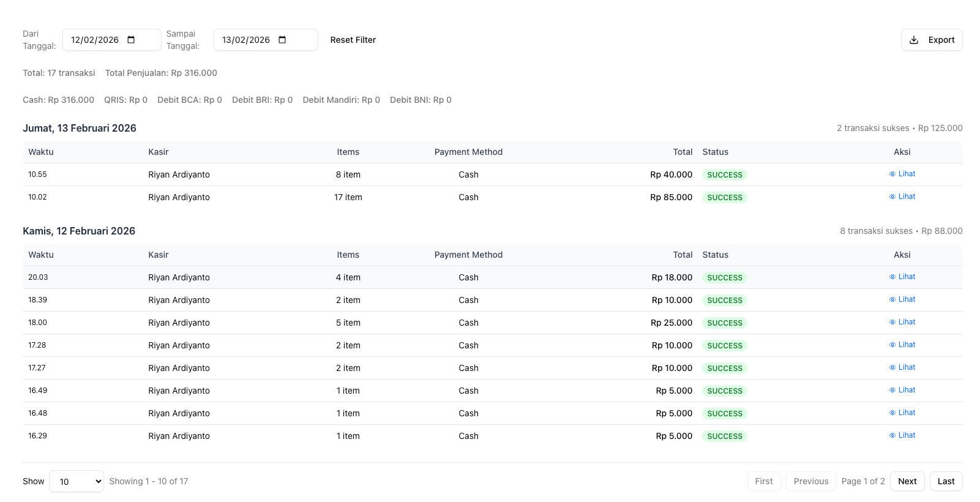Click the Export download icon
The height and width of the screenshot is (502, 980).
pyautogui.click(x=914, y=40)
